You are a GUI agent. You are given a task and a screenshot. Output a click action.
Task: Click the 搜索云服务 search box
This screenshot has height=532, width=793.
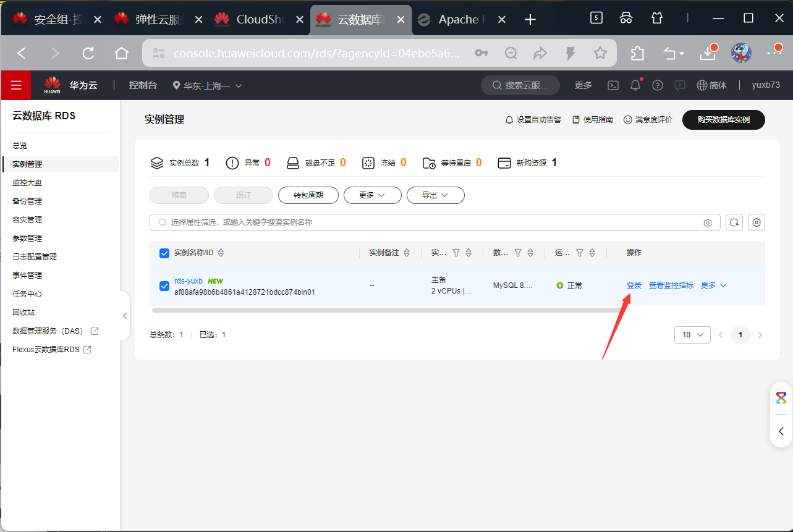[x=520, y=85]
